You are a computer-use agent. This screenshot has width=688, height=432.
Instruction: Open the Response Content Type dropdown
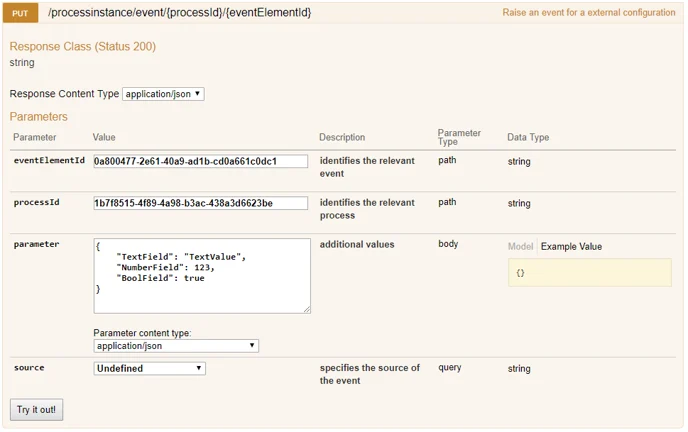(x=163, y=94)
